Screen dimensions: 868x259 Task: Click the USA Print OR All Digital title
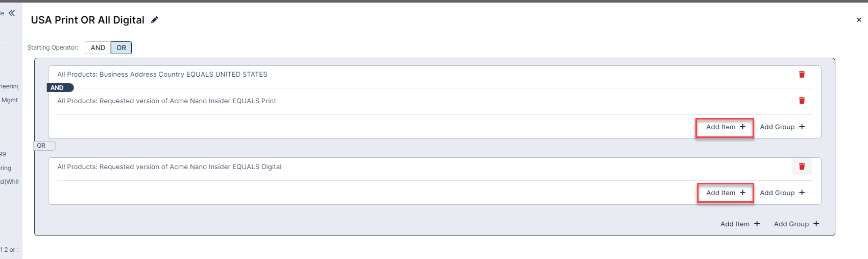pos(87,20)
